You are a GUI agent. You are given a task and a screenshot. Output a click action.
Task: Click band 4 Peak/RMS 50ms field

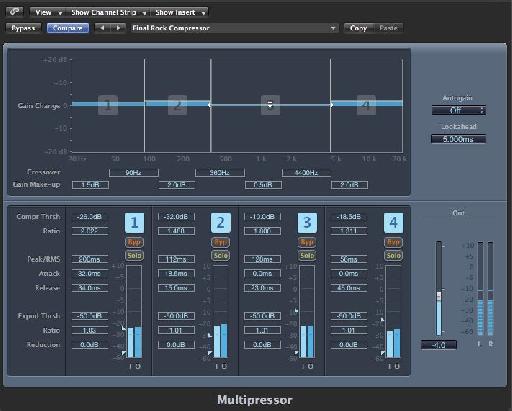tap(349, 259)
